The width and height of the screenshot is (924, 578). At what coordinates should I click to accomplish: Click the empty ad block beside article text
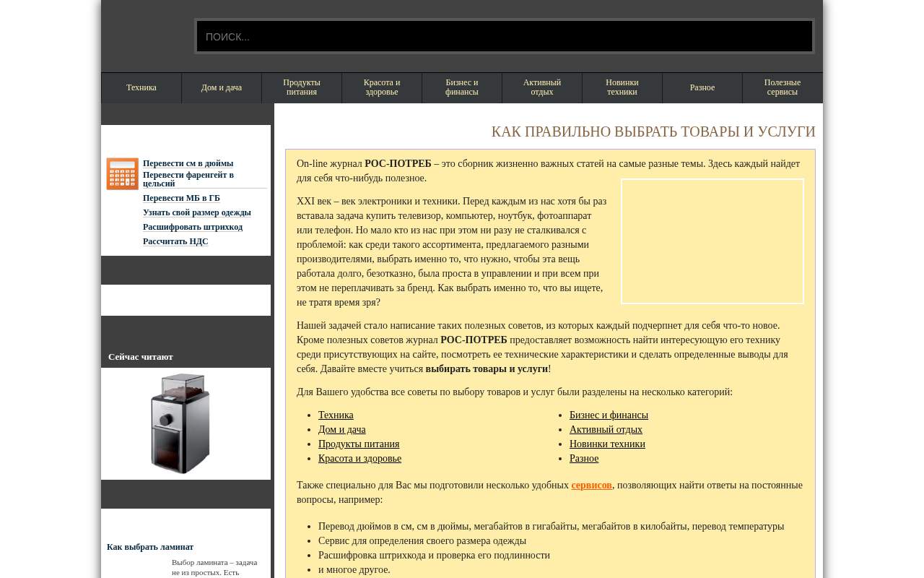pyautogui.click(x=712, y=241)
